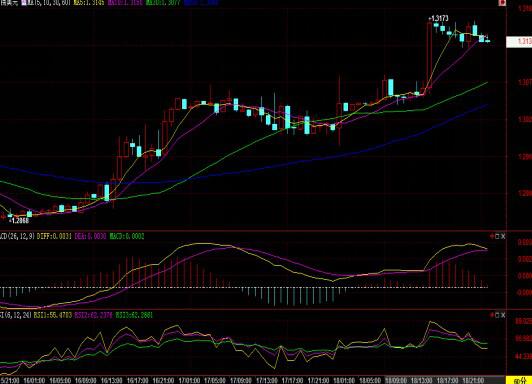The width and height of the screenshot is (532, 384).
Task: Close the RSI indicator panel
Action: 503,315
